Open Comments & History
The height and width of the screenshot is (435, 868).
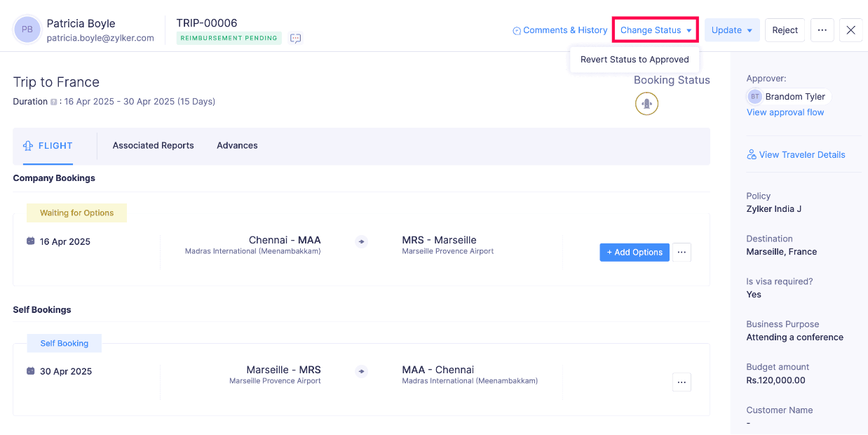[560, 30]
